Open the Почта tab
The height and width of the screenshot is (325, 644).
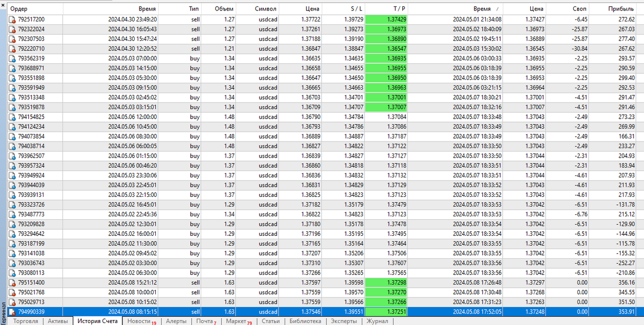(207, 322)
